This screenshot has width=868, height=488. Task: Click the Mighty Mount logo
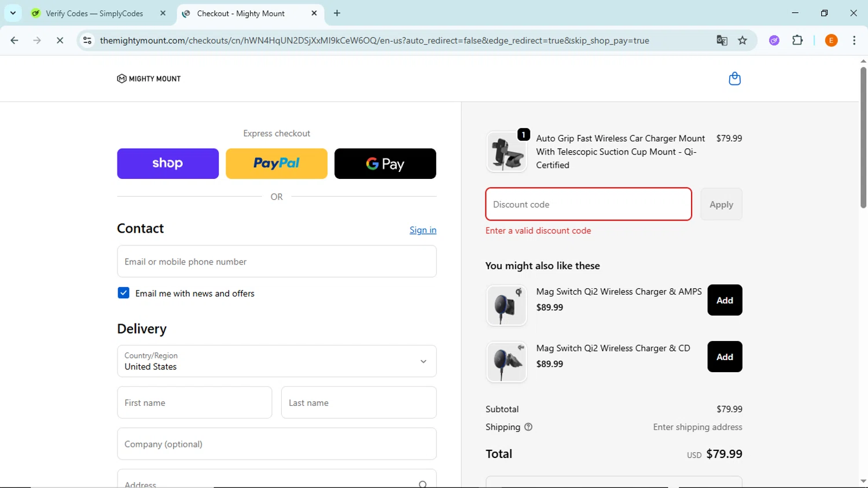click(x=149, y=79)
